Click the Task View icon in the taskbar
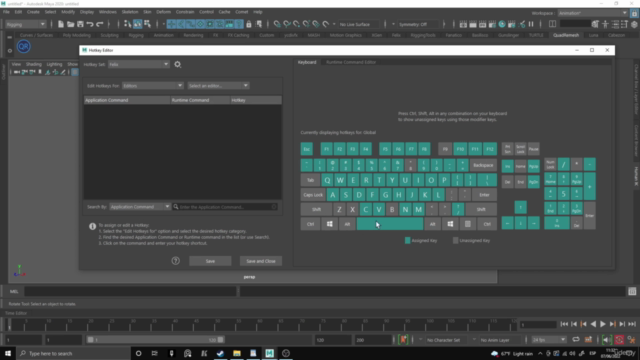 click(x=155, y=353)
